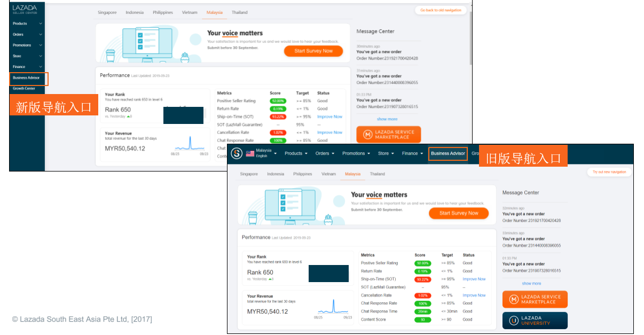Open the Lazada Service Marketplace banner in the old-navigation window
The height and width of the screenshot is (335, 644).
coord(535,299)
